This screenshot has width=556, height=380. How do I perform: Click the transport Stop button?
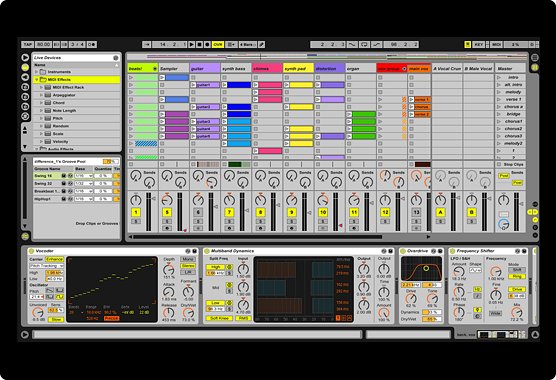[200, 45]
